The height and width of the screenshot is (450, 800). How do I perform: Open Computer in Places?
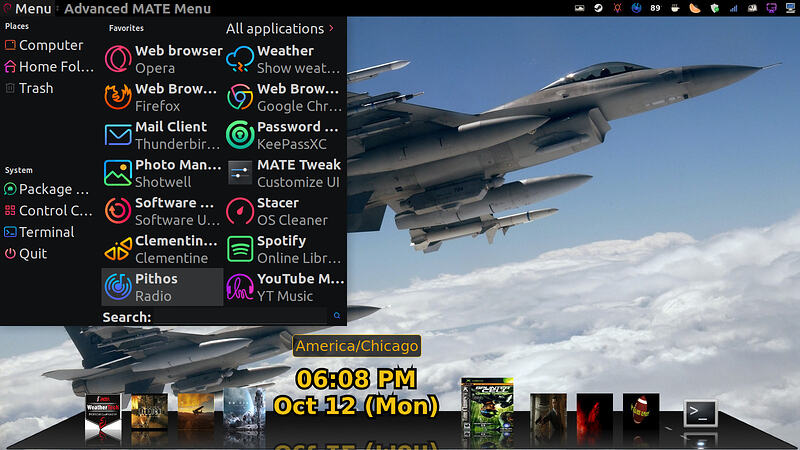(44, 45)
